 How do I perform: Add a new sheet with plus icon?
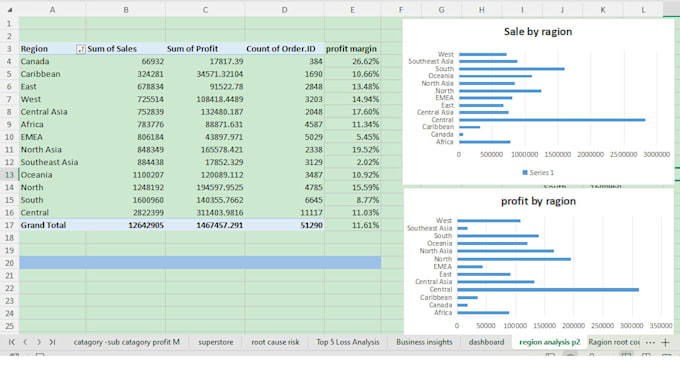(665, 342)
